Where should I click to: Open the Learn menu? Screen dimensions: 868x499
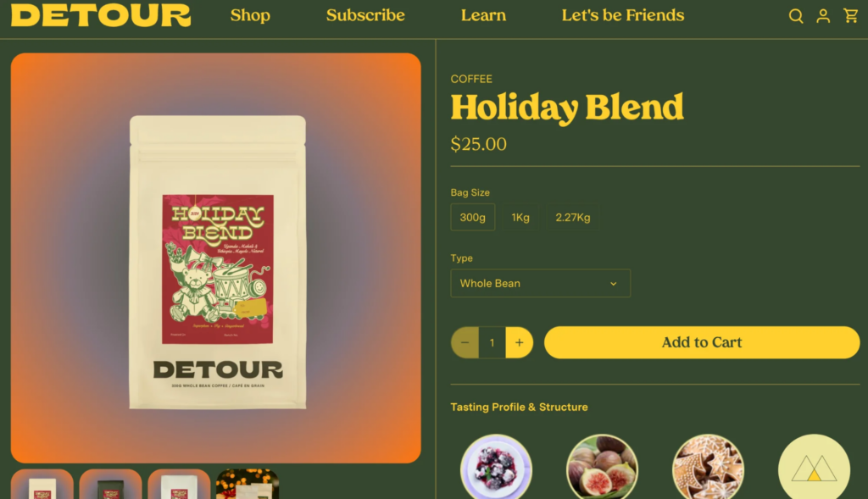click(483, 15)
